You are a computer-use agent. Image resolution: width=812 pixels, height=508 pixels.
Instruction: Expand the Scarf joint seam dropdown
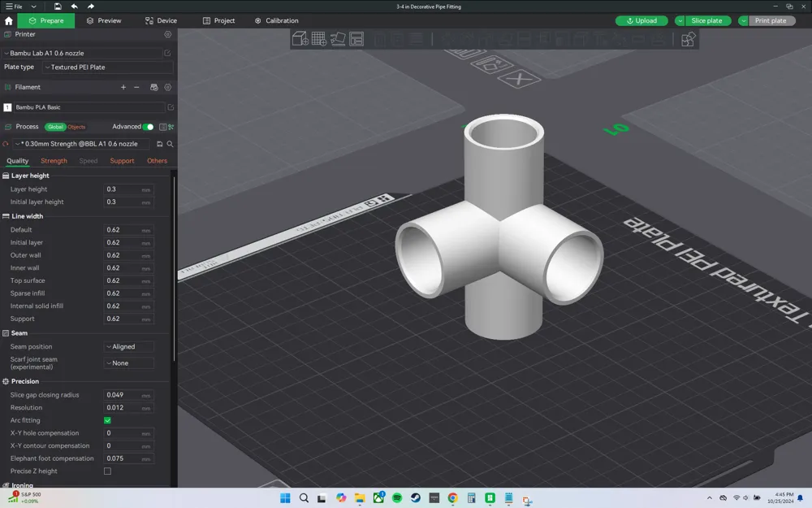[128, 363]
